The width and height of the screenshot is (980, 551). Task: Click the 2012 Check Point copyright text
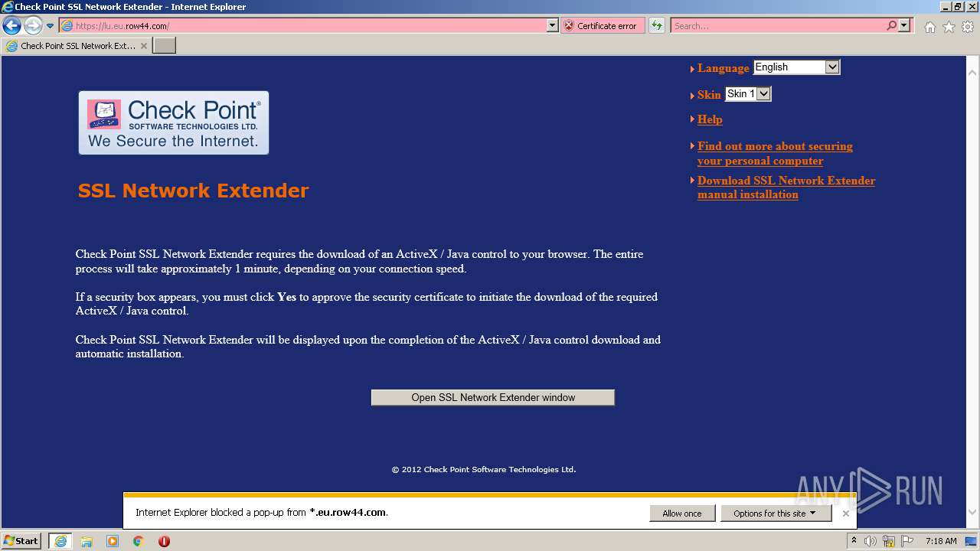tap(484, 470)
